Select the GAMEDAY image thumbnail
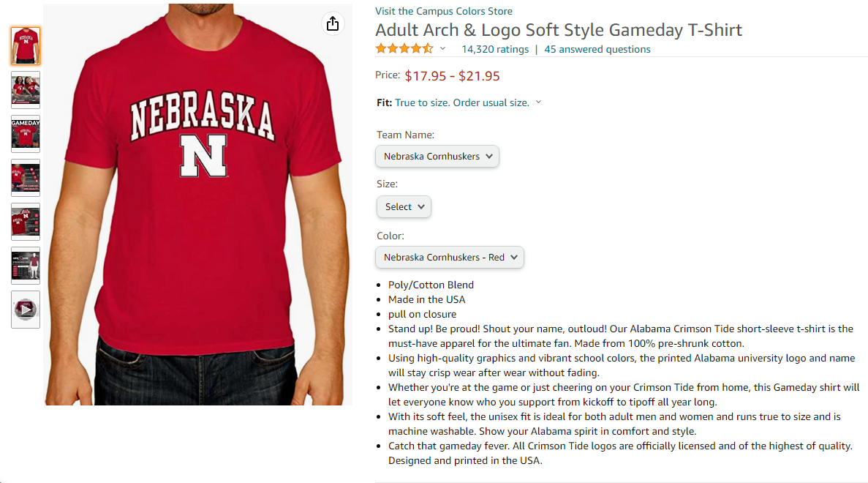868x483 pixels. tap(26, 134)
